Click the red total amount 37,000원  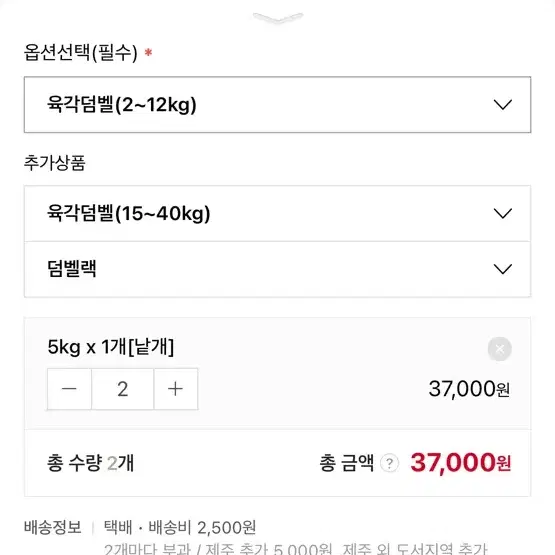[x=460, y=463]
